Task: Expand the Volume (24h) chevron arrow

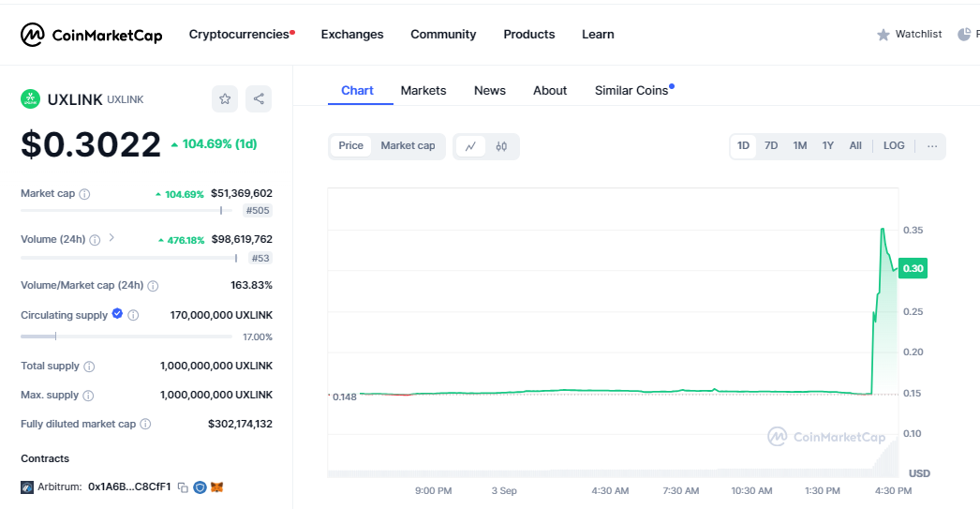Action: [x=111, y=237]
